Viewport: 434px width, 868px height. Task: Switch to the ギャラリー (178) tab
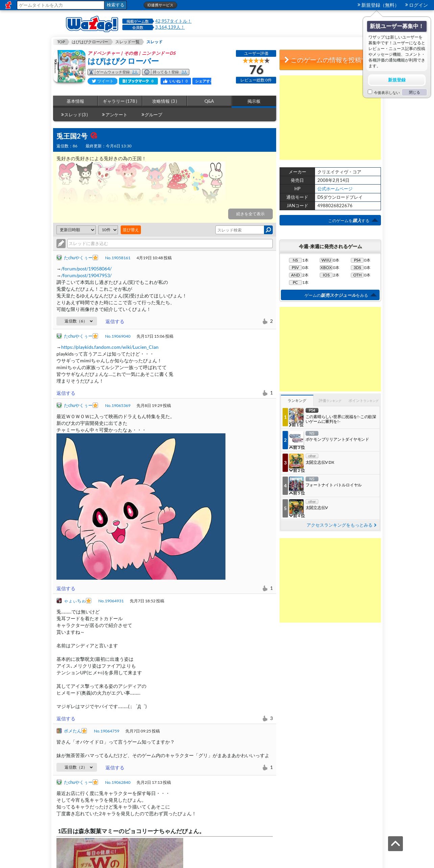click(x=120, y=101)
